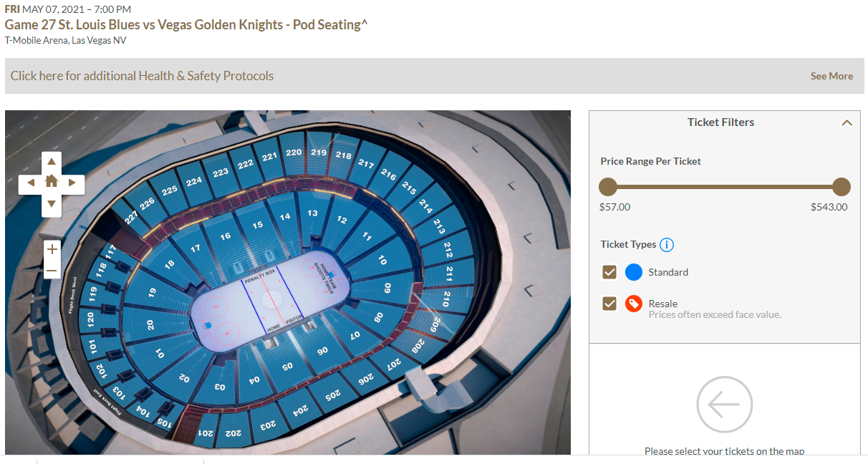The height and width of the screenshot is (464, 868).
Task: Click the minimum price slider handle
Action: (x=608, y=188)
